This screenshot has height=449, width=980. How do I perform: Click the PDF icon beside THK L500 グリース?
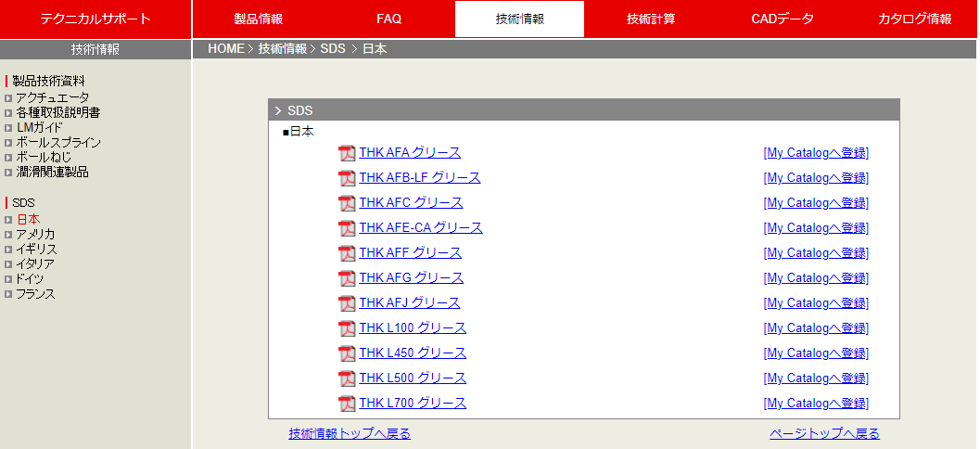347,378
